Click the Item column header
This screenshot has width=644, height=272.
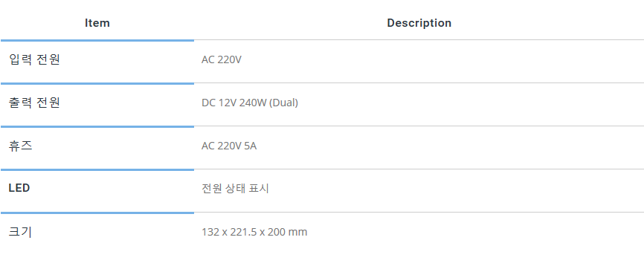click(x=97, y=23)
